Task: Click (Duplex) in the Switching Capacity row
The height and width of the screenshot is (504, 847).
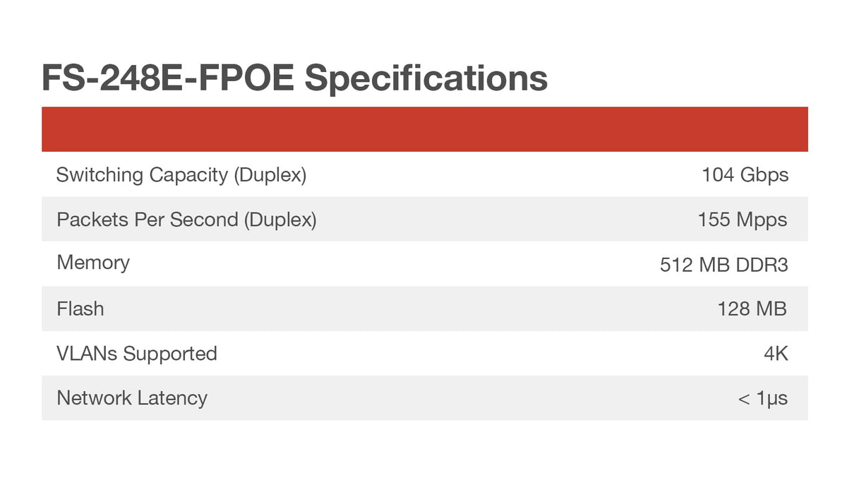Action: click(270, 175)
